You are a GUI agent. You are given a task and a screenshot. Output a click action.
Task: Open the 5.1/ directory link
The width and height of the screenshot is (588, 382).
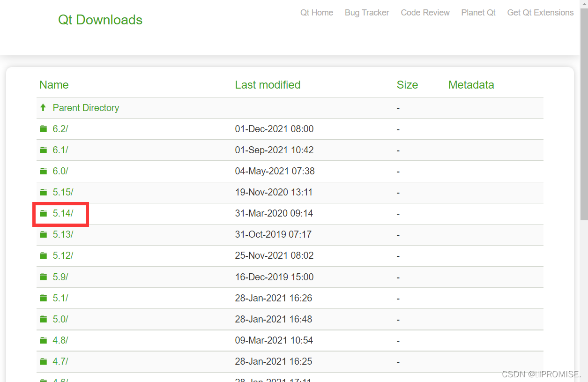(60, 298)
